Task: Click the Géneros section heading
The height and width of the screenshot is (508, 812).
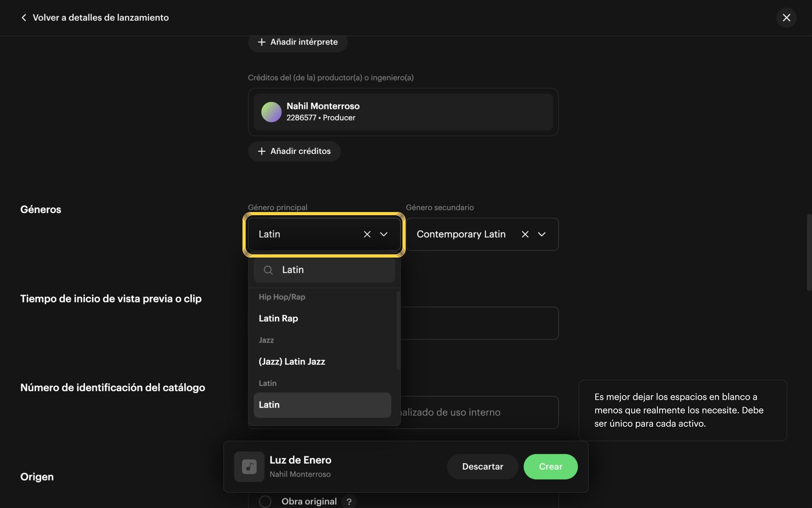Action: click(x=41, y=210)
